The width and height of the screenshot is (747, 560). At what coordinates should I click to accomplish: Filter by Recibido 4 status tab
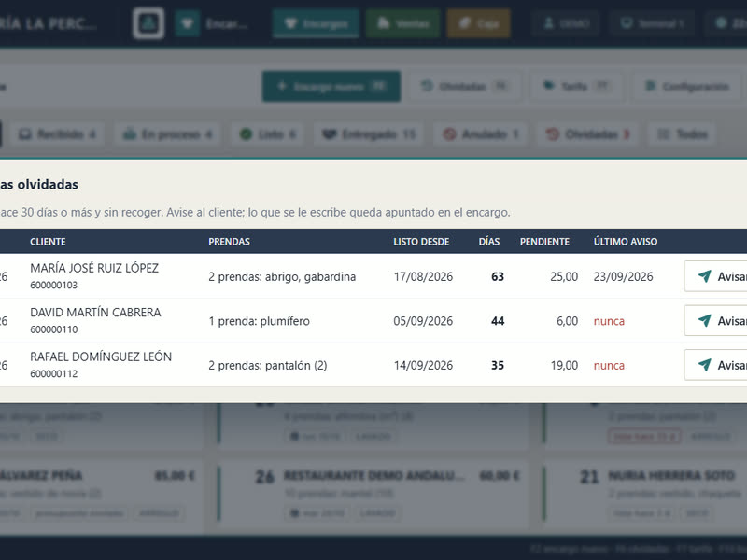point(57,134)
